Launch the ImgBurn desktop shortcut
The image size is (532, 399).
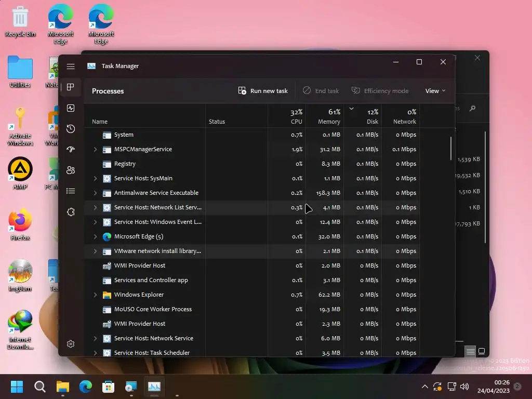(20, 275)
